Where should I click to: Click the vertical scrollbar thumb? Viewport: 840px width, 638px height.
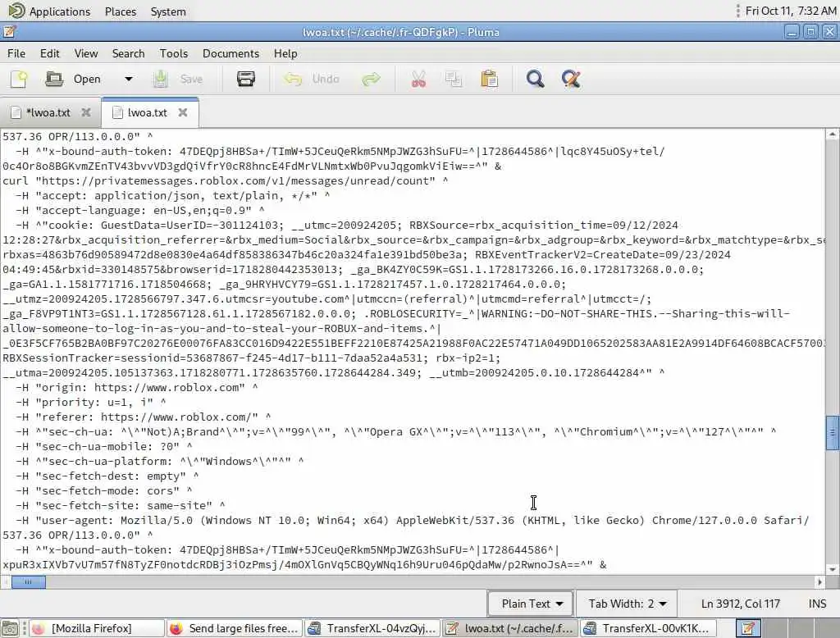tap(832, 432)
